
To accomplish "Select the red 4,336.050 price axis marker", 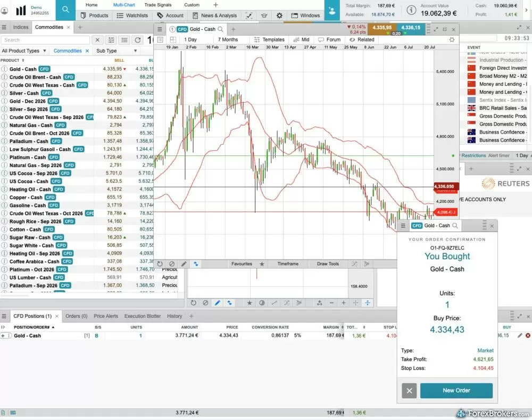I will tap(446, 186).
